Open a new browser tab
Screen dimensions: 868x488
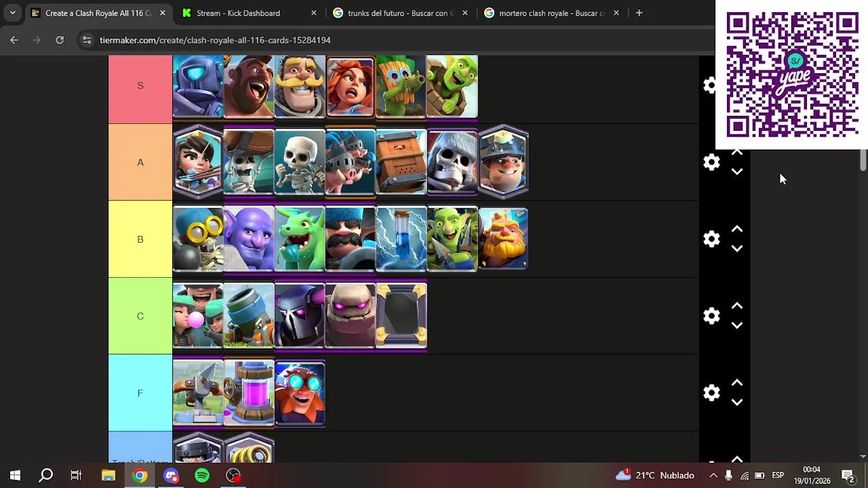639,13
